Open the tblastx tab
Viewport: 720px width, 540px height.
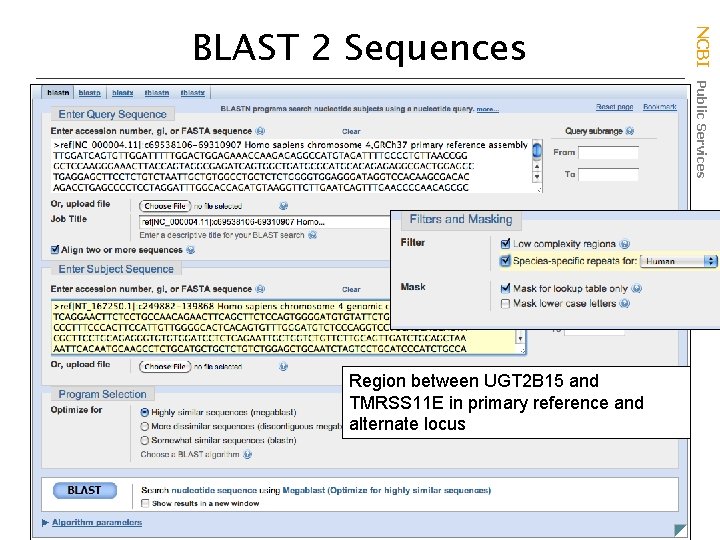[192, 93]
